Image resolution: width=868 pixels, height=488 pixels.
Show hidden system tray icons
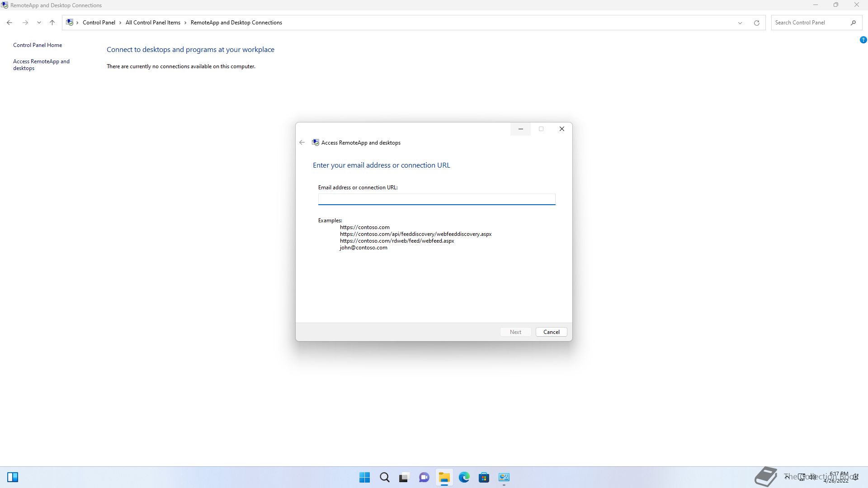pos(787,477)
